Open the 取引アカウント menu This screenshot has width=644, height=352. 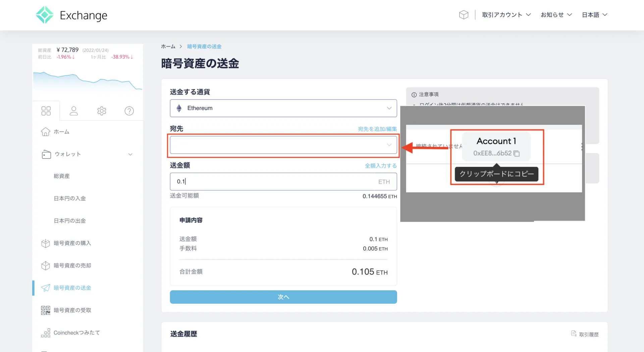[506, 14]
